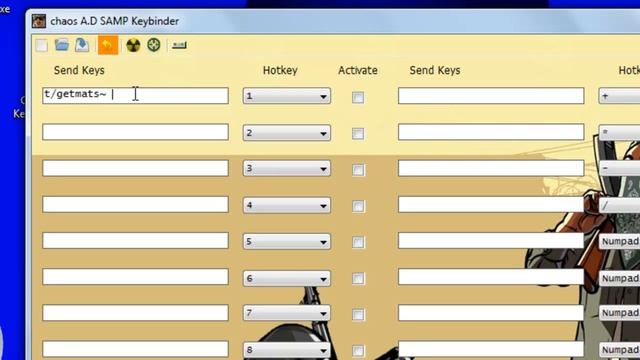Viewport: 640px width, 360px height.
Task: Open the Hotkey dropdown showing 2
Action: pyautogui.click(x=287, y=133)
